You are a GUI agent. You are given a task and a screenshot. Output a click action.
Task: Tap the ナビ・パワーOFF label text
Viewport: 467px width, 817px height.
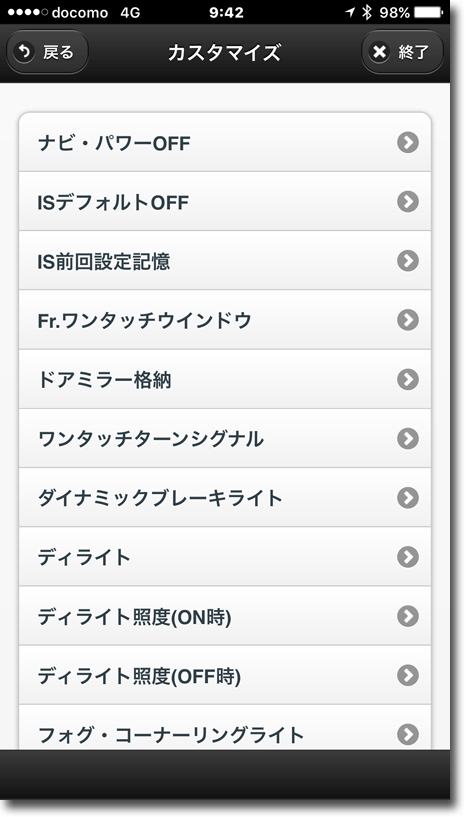(x=114, y=143)
